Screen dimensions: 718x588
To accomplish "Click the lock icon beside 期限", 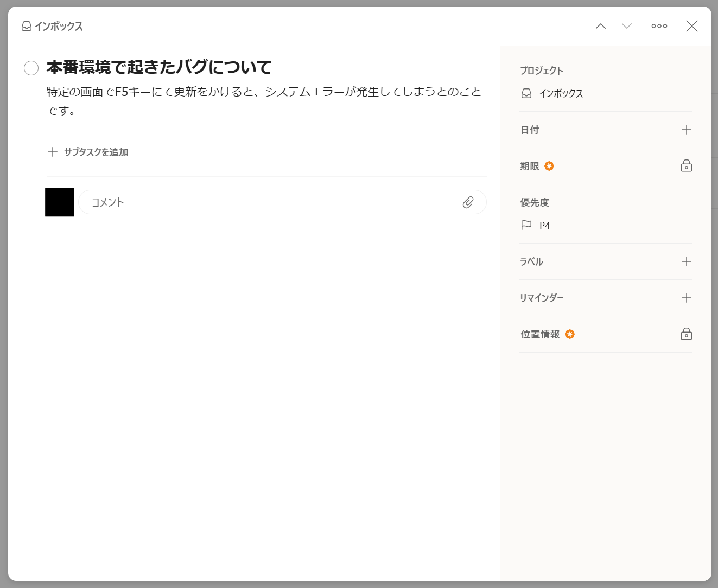I will click(687, 166).
